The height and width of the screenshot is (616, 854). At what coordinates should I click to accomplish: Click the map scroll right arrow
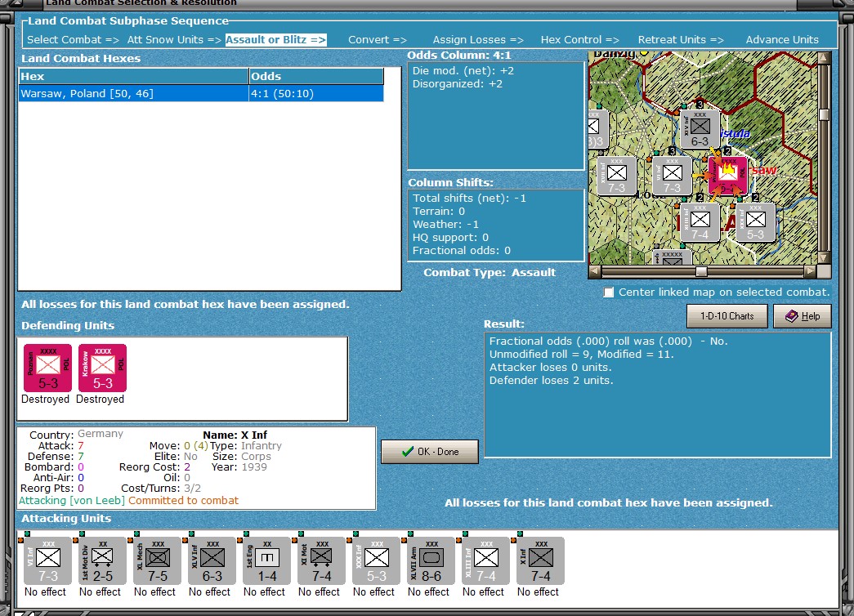point(811,271)
